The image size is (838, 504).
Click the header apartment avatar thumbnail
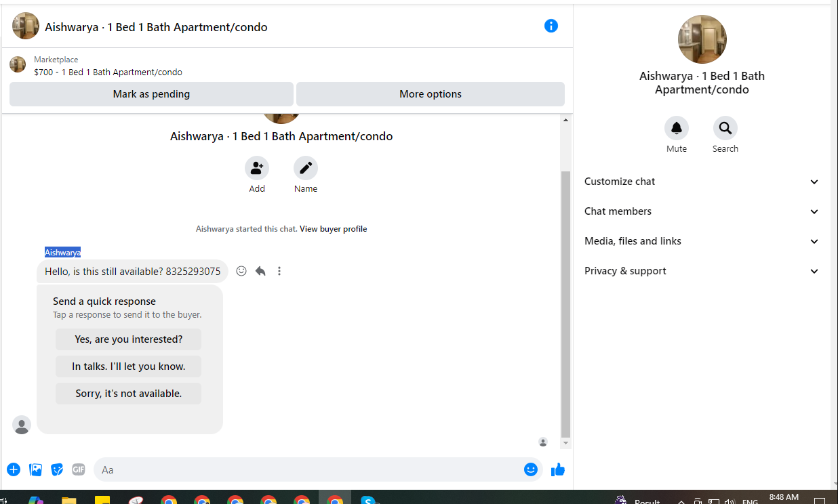[x=26, y=26]
